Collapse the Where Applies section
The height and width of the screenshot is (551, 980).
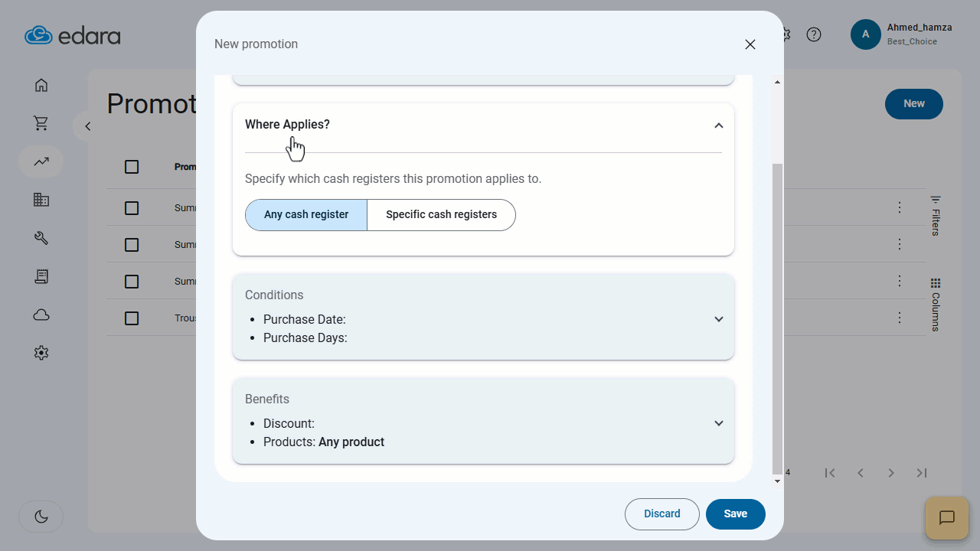pos(718,126)
